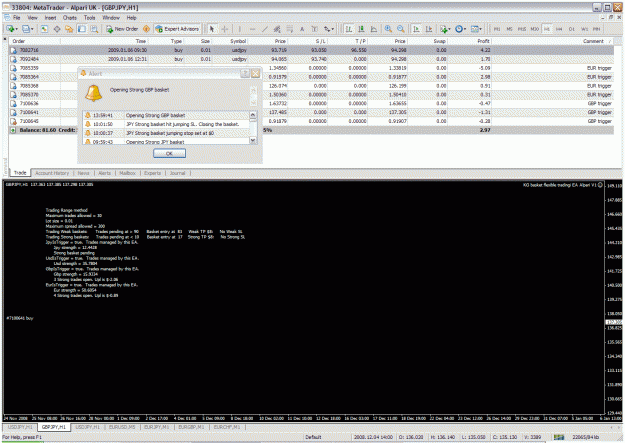The height and width of the screenshot is (443, 625).
Task: Open the Strategy Tester icon
Action: tap(94, 29)
